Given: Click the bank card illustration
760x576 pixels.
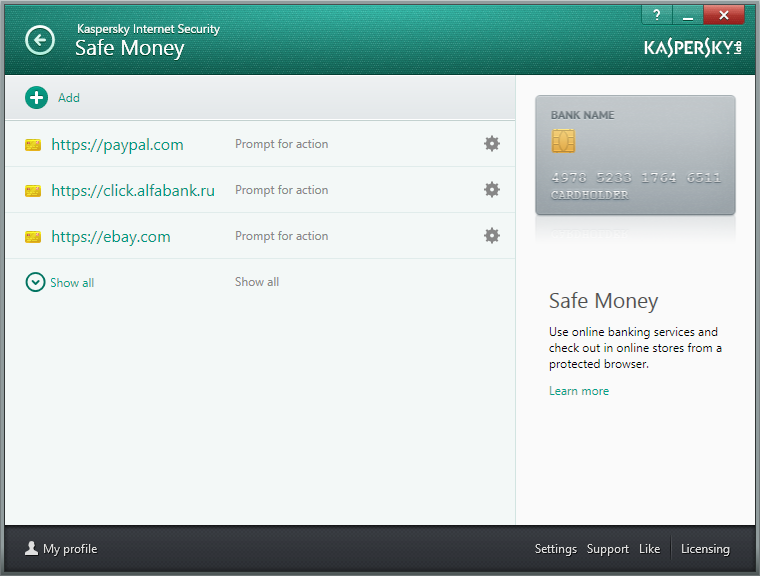Looking at the screenshot, I should coord(635,155).
